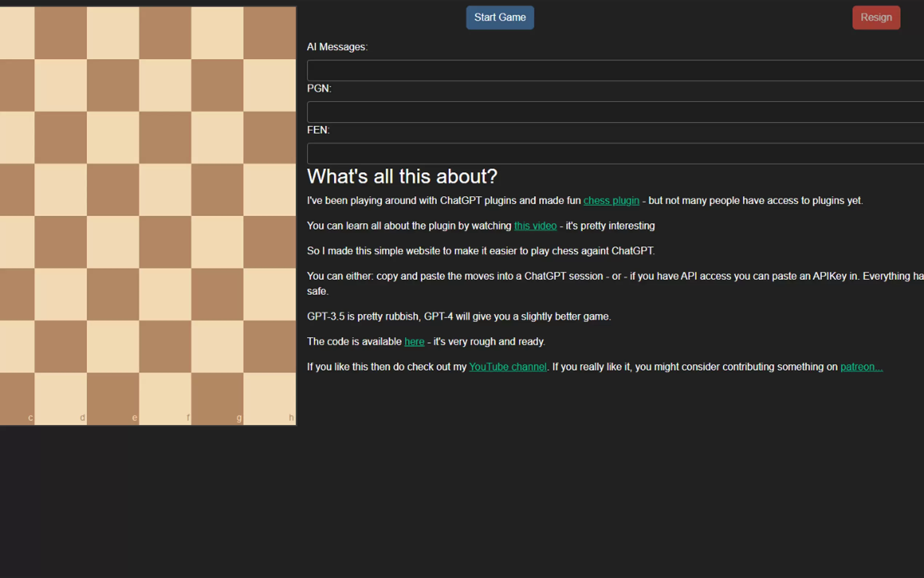Pick the g1 square on the board
The width and height of the screenshot is (924, 578).
(217, 398)
